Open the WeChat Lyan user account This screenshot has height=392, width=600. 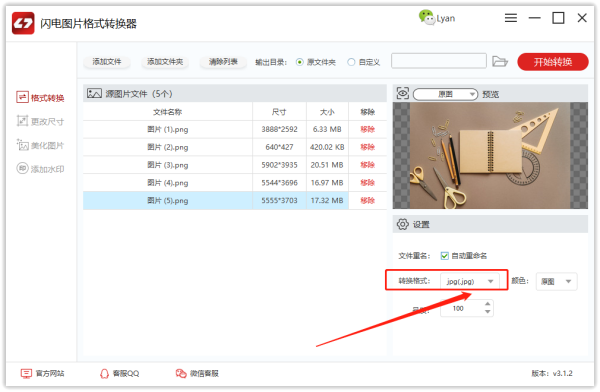437,18
